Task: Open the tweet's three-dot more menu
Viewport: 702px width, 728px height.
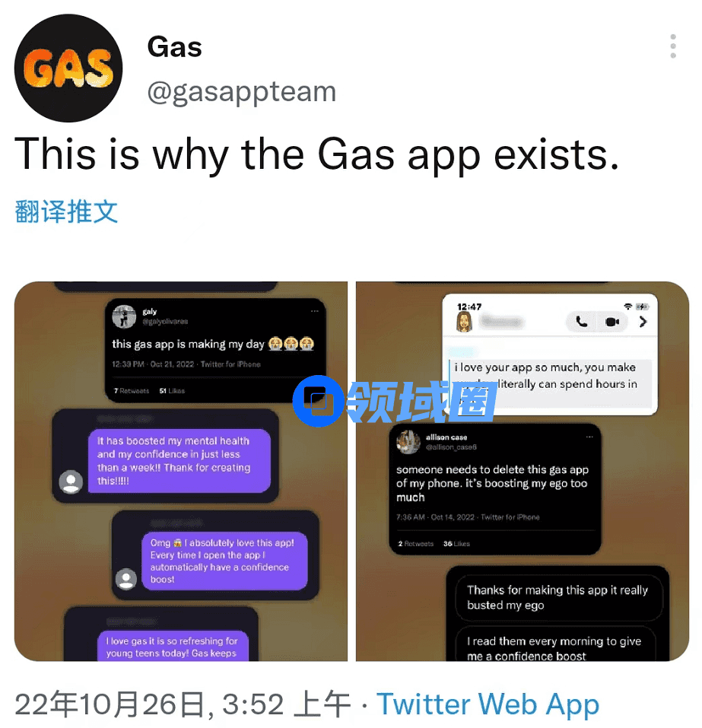Action: coord(673,46)
